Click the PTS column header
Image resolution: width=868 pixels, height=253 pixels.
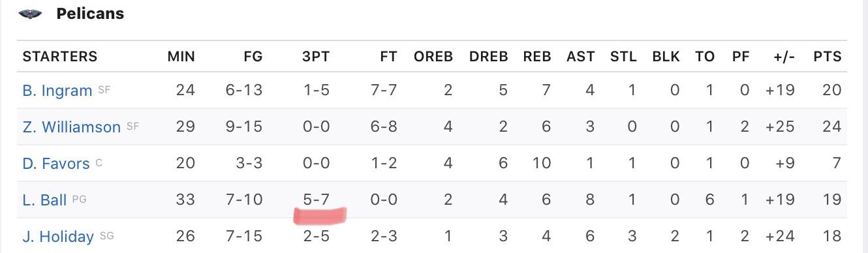pos(828,57)
